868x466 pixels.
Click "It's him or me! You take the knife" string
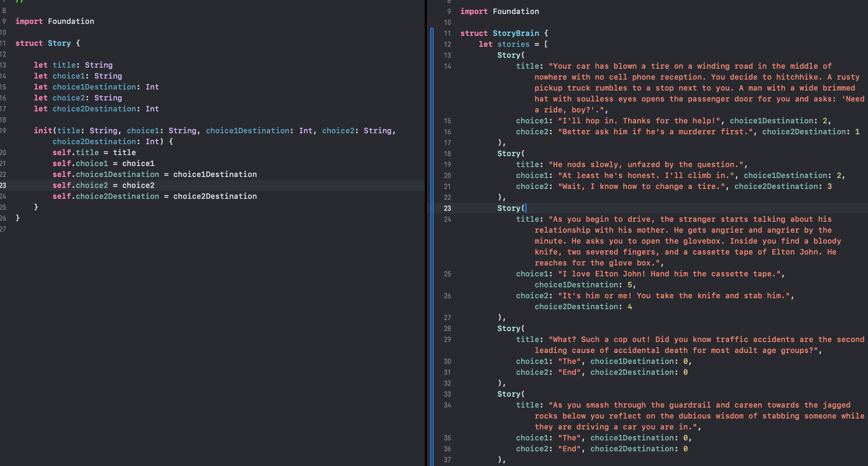pos(674,296)
